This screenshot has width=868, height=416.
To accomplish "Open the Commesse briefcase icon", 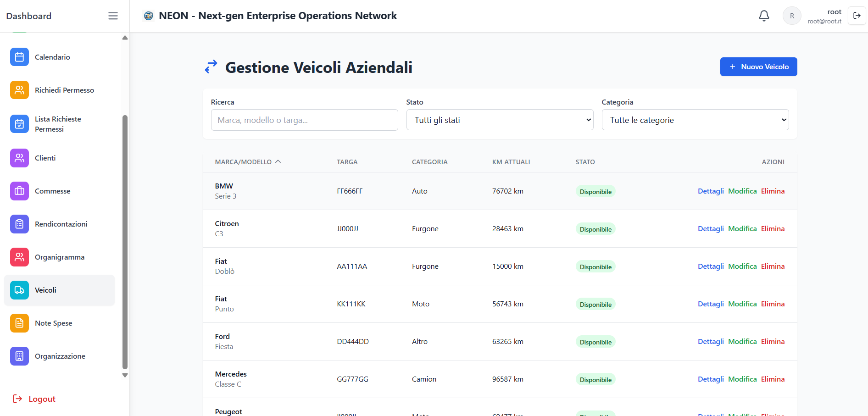I will pyautogui.click(x=19, y=191).
